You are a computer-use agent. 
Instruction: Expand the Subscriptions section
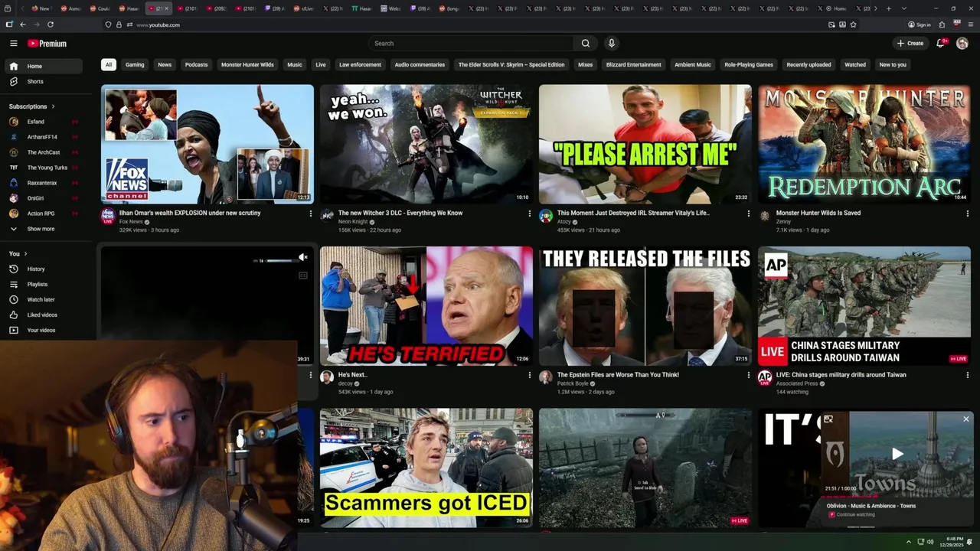tap(32, 106)
